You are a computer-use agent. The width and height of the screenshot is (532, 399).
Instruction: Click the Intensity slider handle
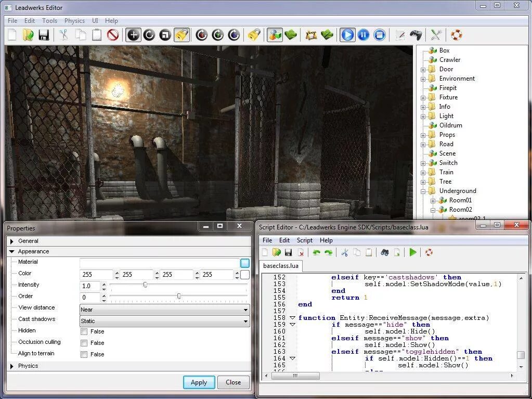pos(145,285)
